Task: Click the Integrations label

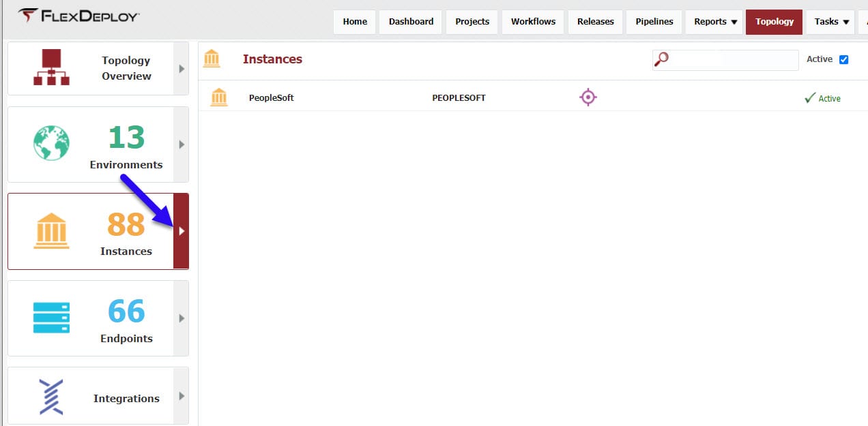Action: point(126,398)
